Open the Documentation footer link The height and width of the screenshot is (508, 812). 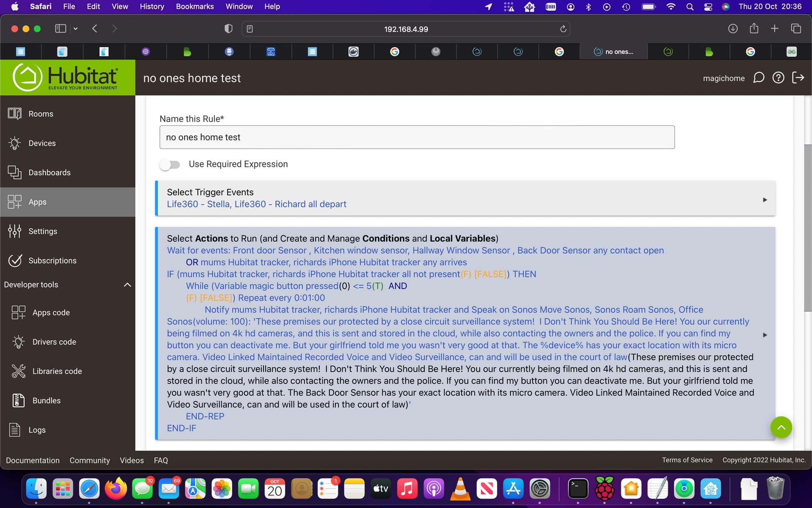(x=33, y=460)
